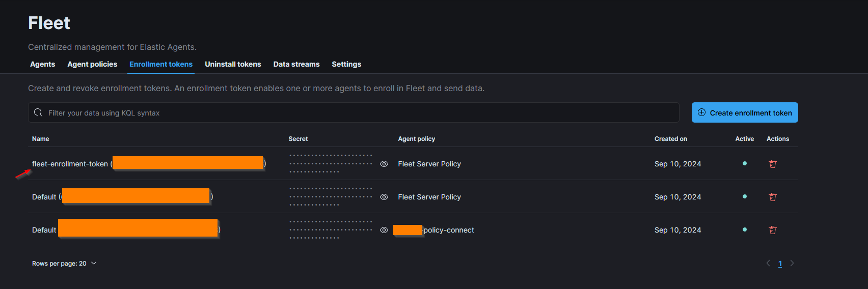Go to previous page arrow
Screen dimensions: 868x289
click(768, 263)
